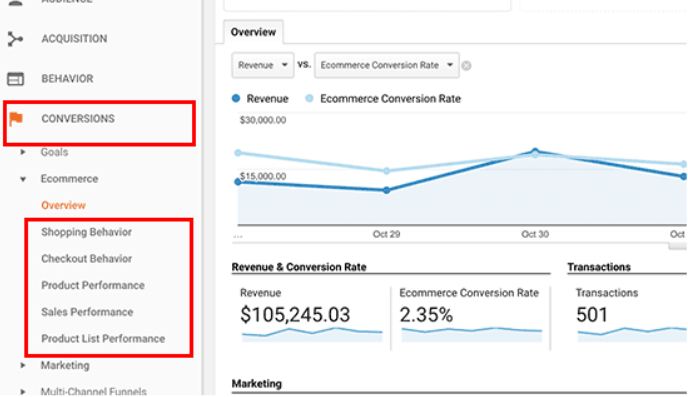Open the Checkout Behavior report
Image resolution: width=688 pixels, height=397 pixels.
86,259
